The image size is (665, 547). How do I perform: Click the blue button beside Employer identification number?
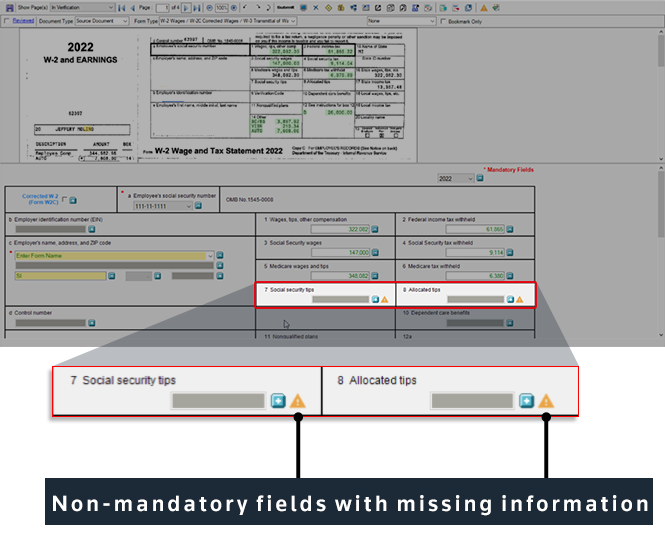click(92, 229)
